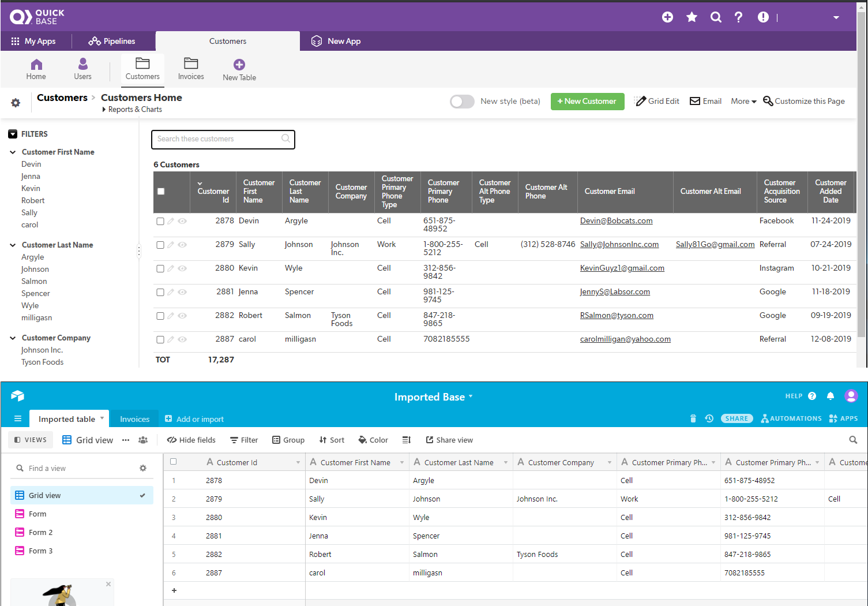The width and height of the screenshot is (868, 606).
Task: Open the Airtable collaborators people icon
Action: tap(143, 440)
